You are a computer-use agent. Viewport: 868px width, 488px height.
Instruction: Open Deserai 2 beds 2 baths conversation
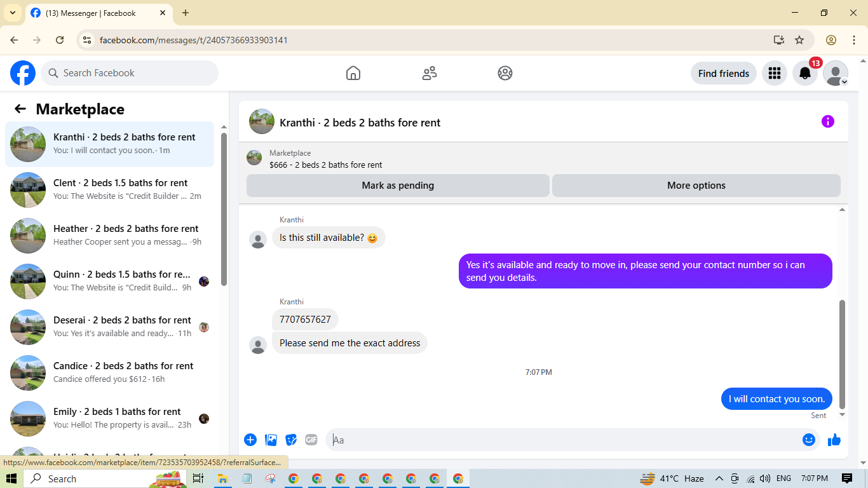click(109, 327)
